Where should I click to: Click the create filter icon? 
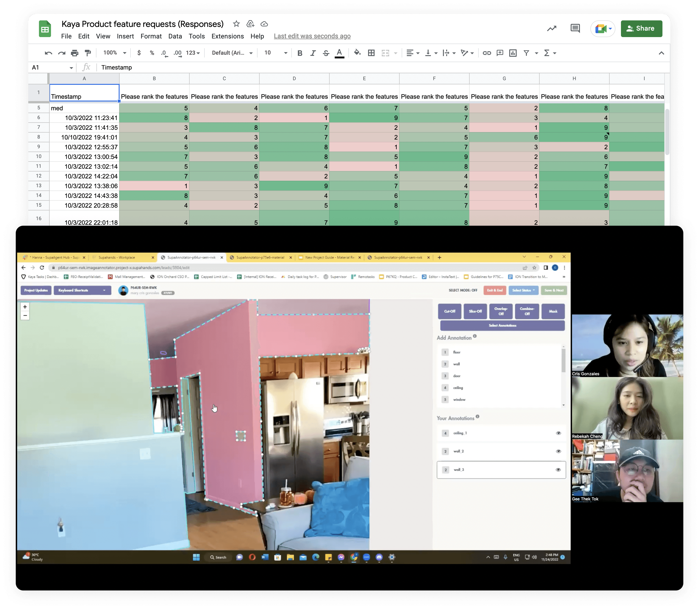(x=526, y=53)
